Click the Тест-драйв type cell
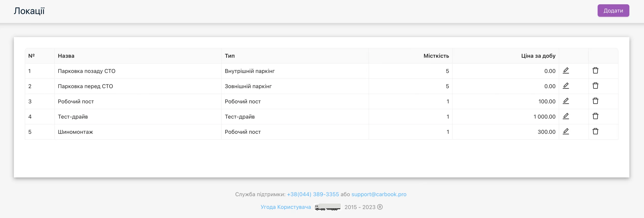The width and height of the screenshot is (644, 218). click(295, 117)
